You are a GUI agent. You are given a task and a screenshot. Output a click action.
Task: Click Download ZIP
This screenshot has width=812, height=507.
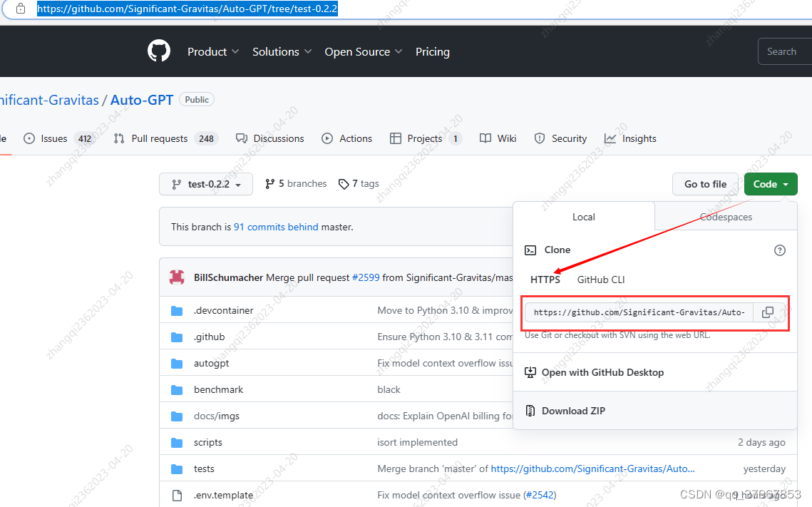(573, 411)
